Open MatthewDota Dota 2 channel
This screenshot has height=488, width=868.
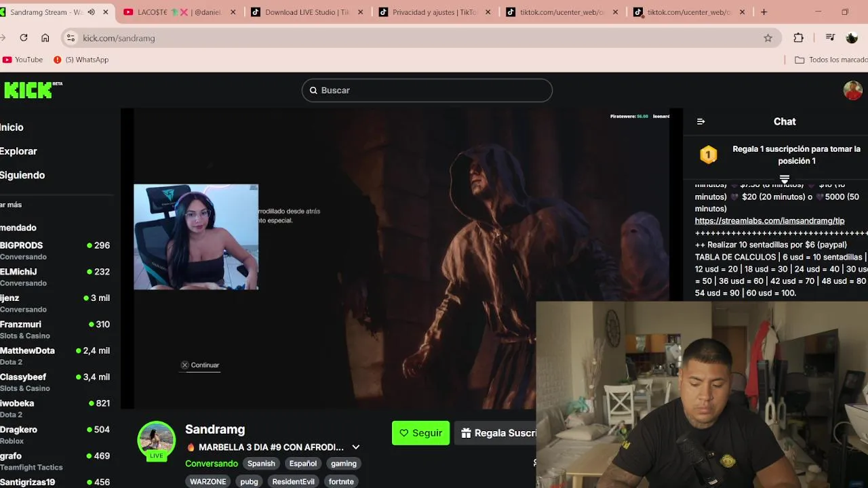55,356
